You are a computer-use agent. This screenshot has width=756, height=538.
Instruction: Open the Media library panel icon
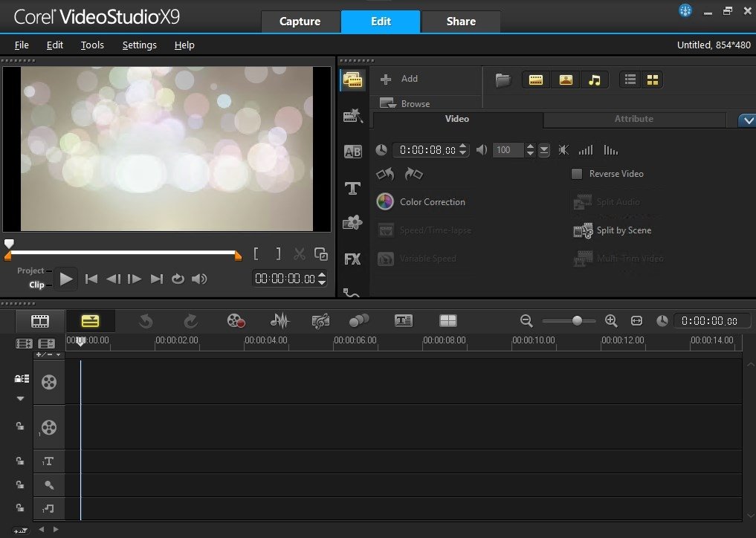tap(352, 80)
